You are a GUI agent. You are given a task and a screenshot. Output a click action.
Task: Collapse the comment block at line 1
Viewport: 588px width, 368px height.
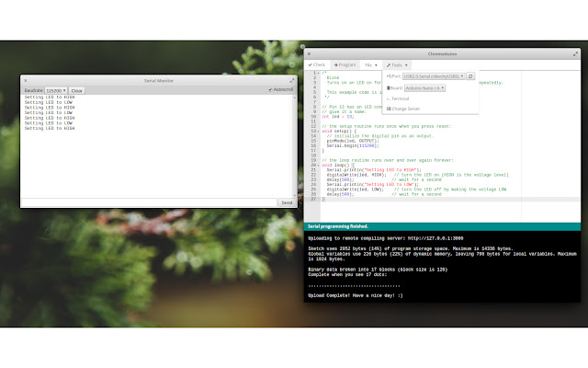point(319,73)
